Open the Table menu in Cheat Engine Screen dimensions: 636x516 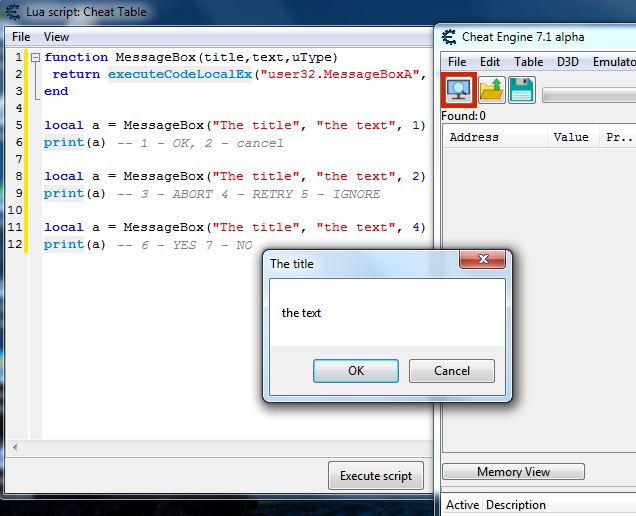pyautogui.click(x=529, y=62)
